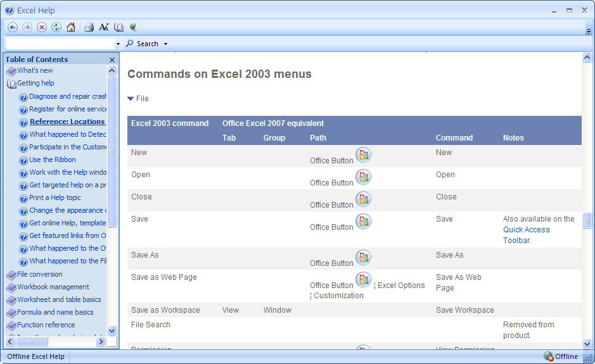Click the Office Button image in New row

(x=363, y=155)
